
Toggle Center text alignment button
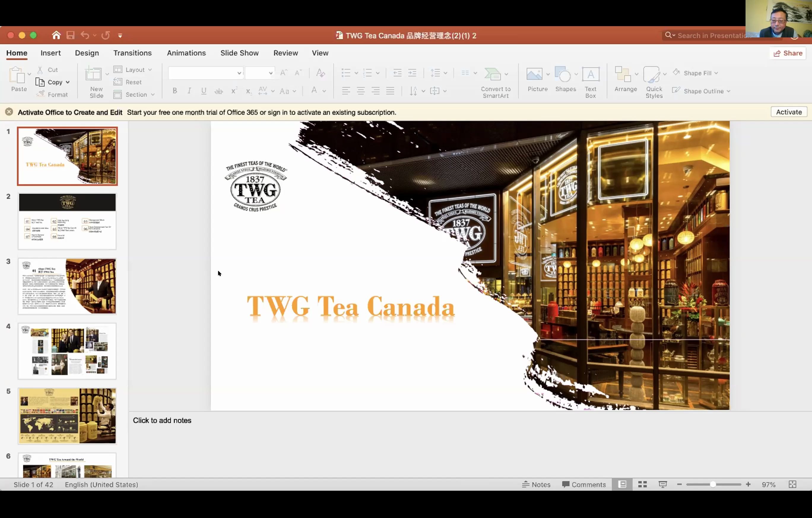pos(361,91)
